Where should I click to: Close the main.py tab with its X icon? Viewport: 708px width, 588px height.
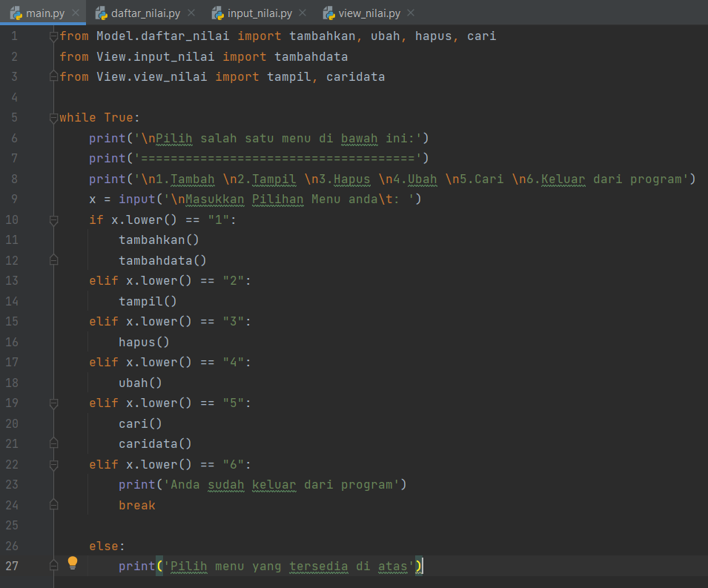coord(76,12)
